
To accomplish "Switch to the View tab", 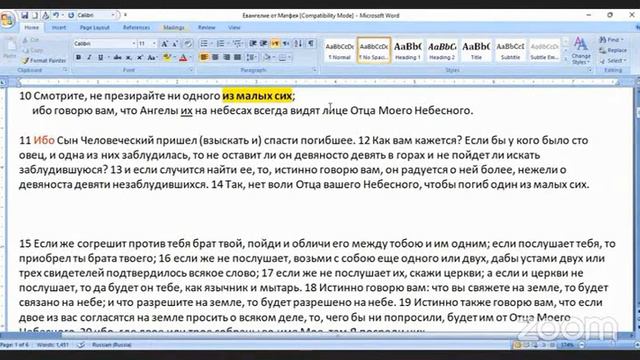I will coord(234,28).
